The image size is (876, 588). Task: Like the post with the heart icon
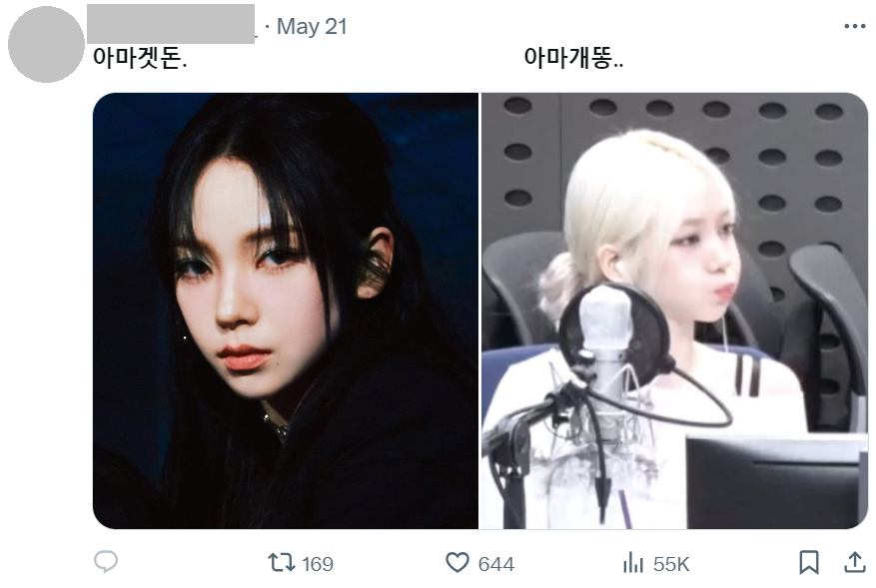coord(457,562)
